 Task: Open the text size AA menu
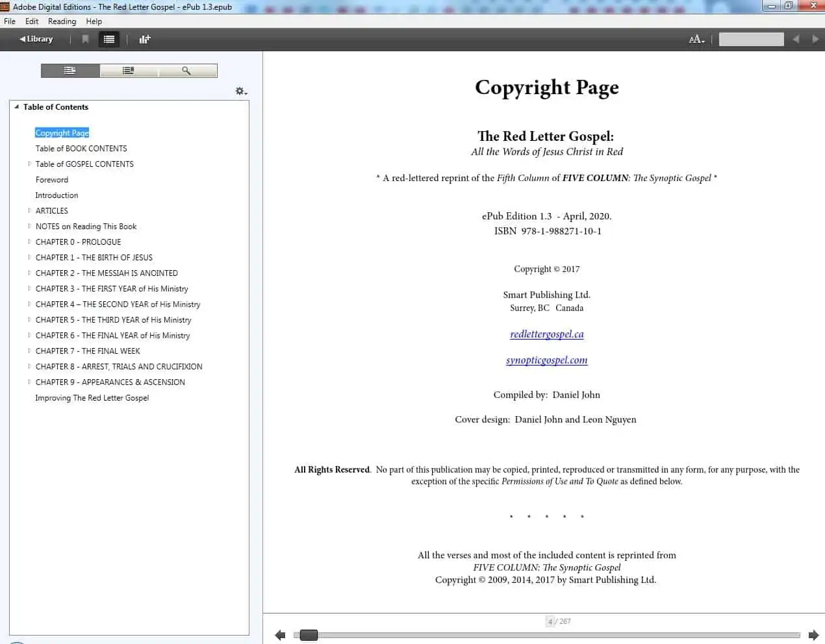[696, 40]
